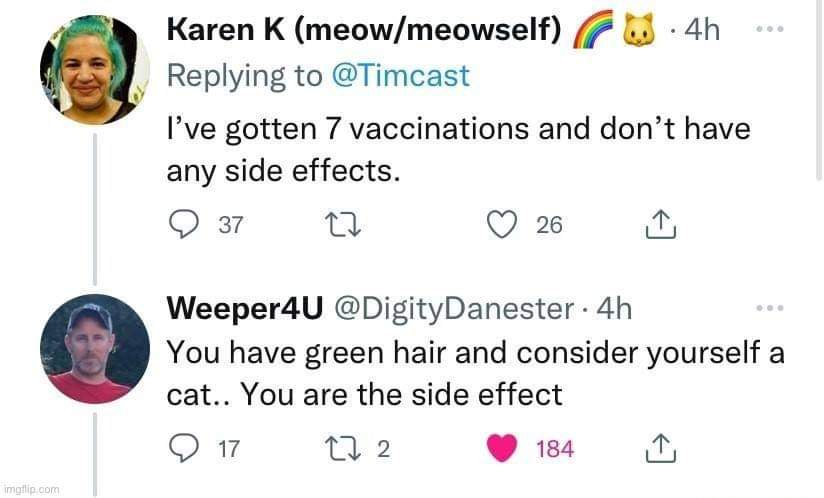Share the Weeper4U tweet
The width and height of the screenshot is (824, 498).
coord(660,450)
